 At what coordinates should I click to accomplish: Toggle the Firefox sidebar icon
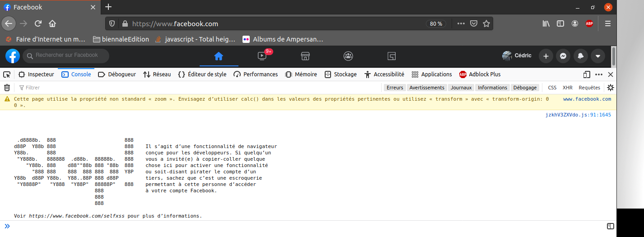[x=560, y=23]
